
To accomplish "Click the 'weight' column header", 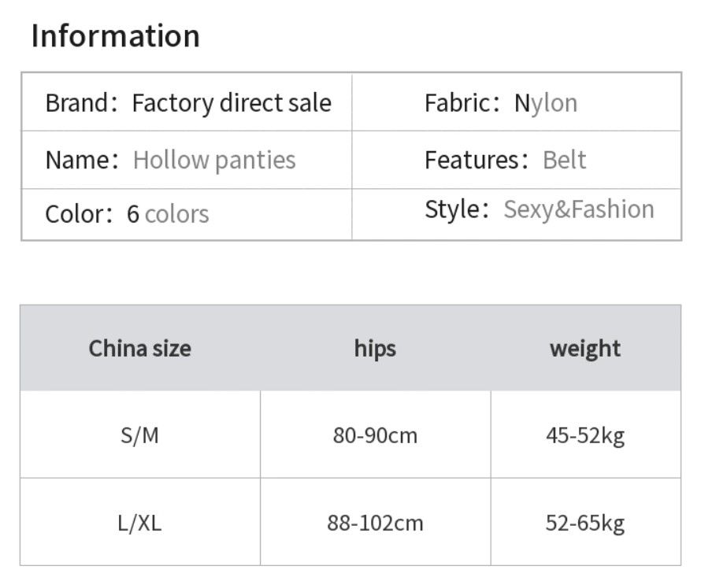I will [x=585, y=348].
